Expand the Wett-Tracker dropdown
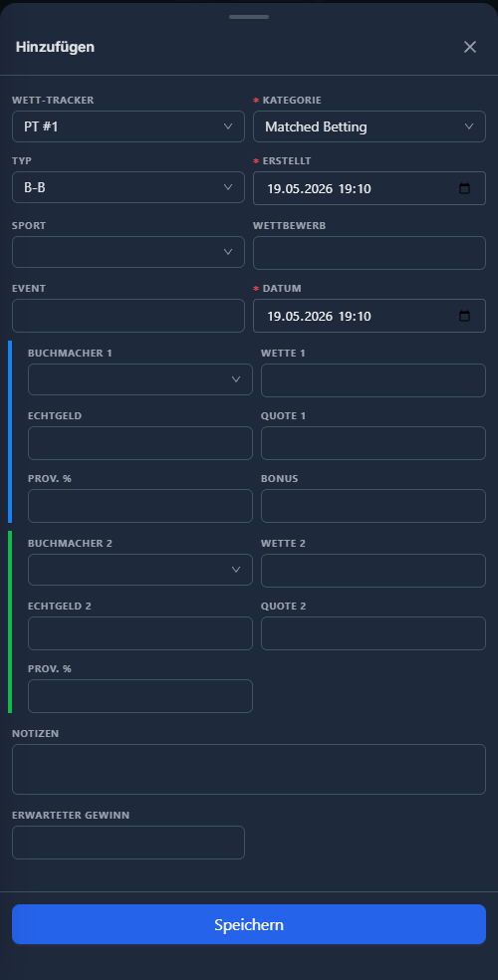 click(128, 126)
